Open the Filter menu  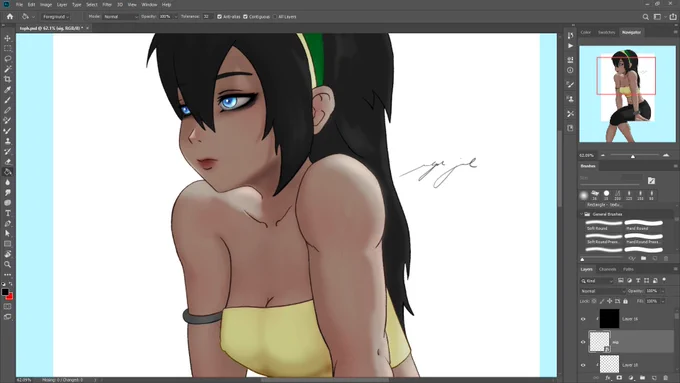point(107,4)
